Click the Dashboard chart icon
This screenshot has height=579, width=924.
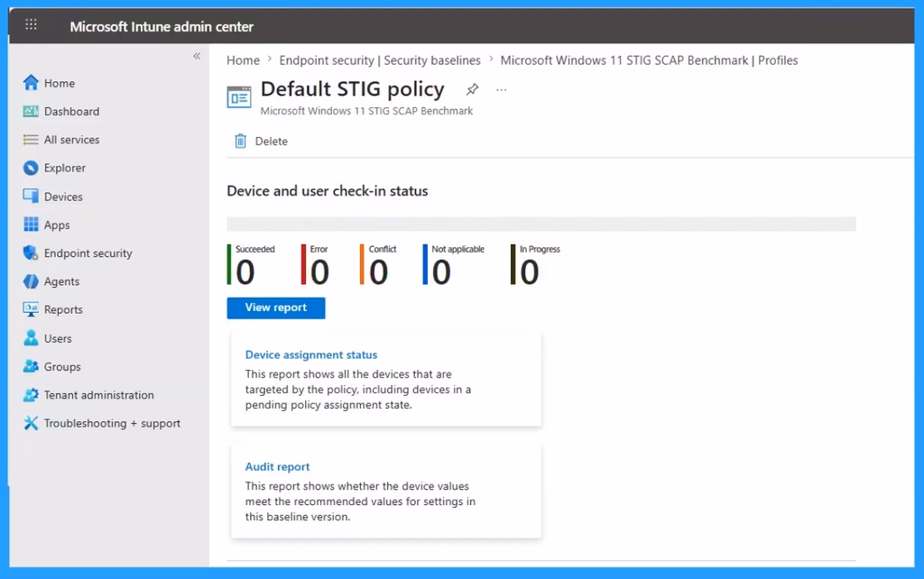31,111
